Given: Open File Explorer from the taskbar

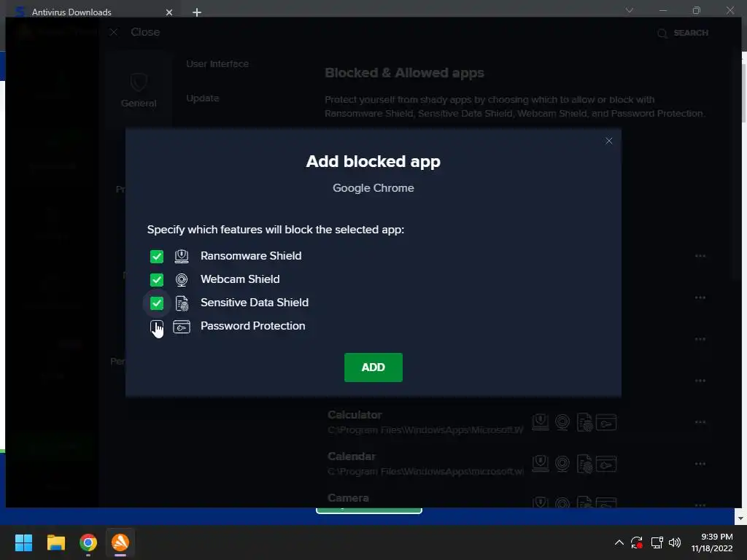Looking at the screenshot, I should click(55, 542).
